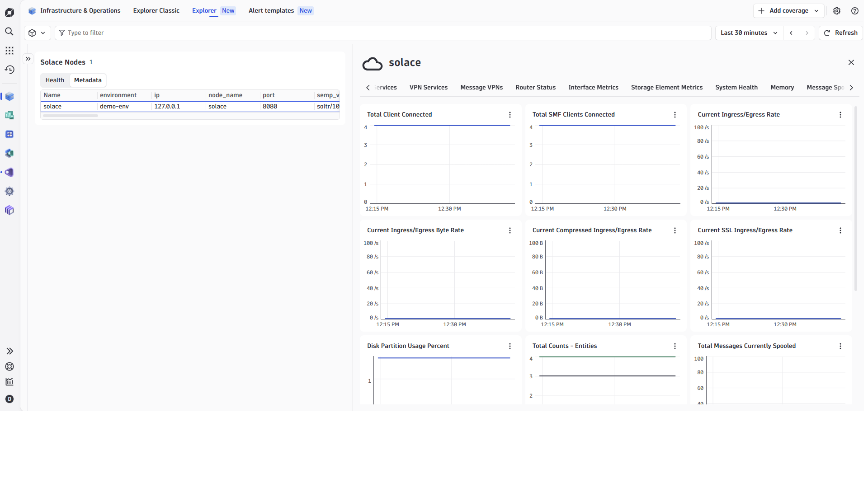This screenshot has width=868, height=488.
Task: Go to the previous timeframe
Action: (791, 33)
